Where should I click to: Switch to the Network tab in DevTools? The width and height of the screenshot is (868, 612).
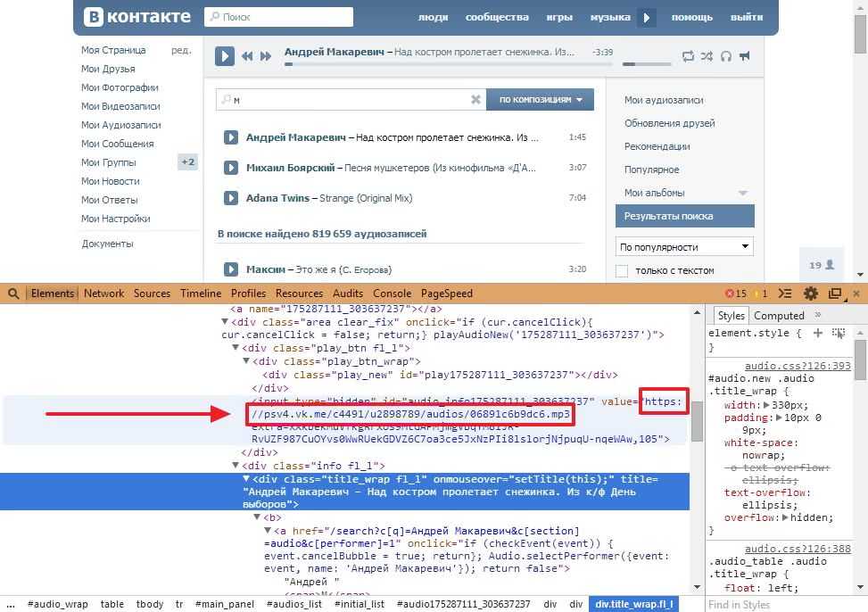click(x=104, y=294)
